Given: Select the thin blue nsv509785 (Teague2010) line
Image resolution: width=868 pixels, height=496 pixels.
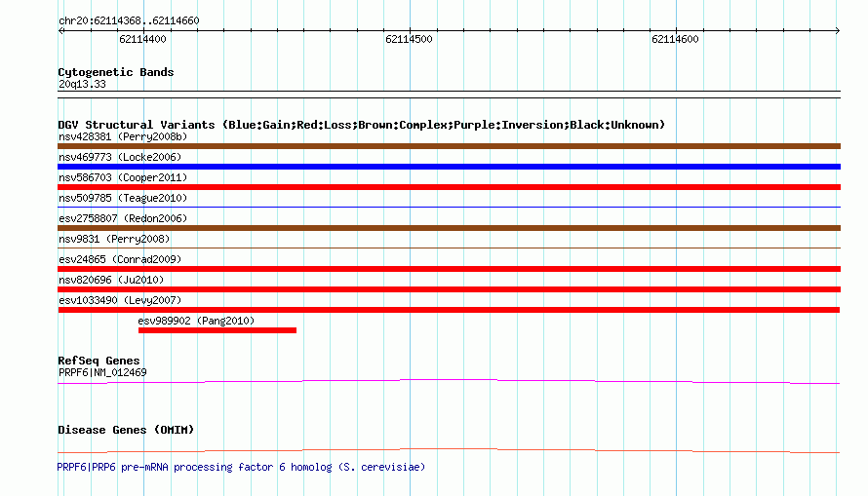Looking at the screenshot, I should pos(449,208).
